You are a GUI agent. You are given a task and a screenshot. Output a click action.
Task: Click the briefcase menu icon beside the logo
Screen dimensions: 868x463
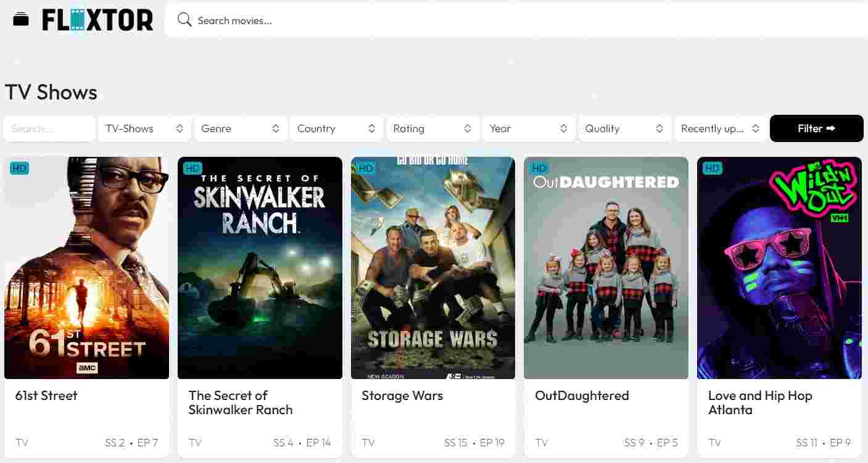21,20
